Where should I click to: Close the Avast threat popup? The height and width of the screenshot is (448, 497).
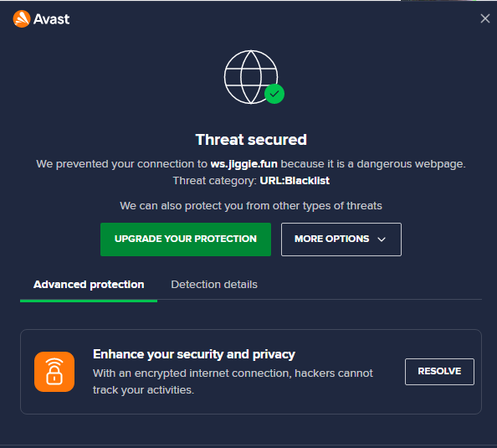tap(485, 18)
